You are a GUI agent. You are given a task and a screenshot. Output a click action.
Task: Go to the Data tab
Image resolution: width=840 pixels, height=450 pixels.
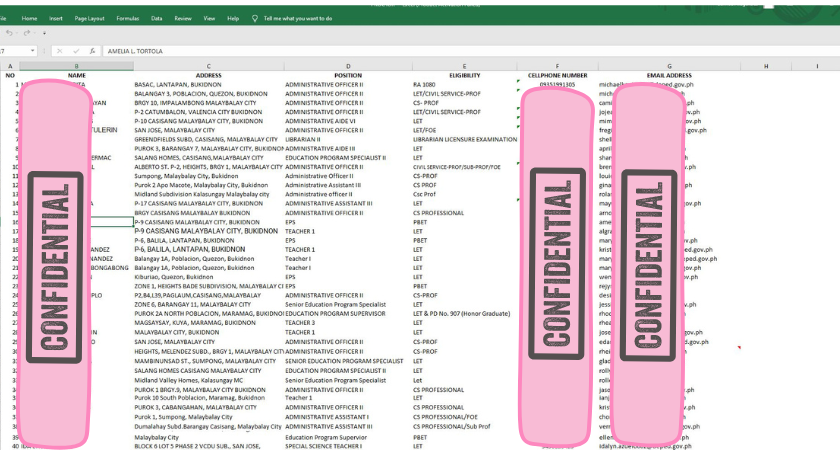157,18
